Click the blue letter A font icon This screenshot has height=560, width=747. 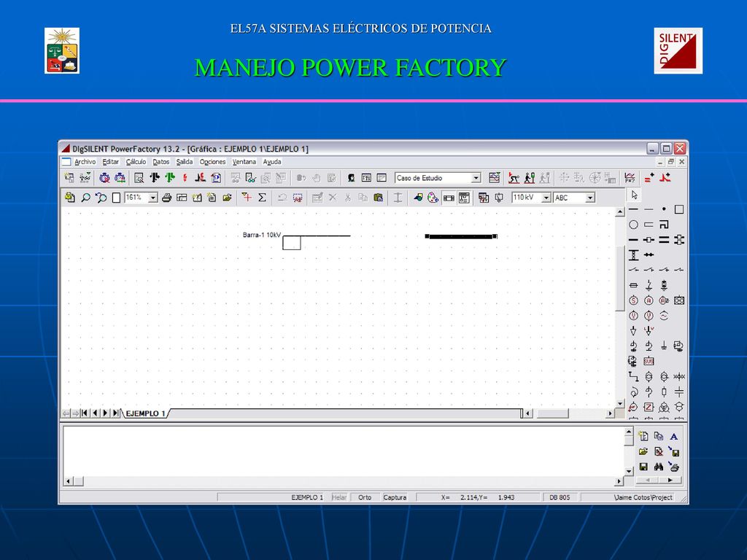[673, 437]
